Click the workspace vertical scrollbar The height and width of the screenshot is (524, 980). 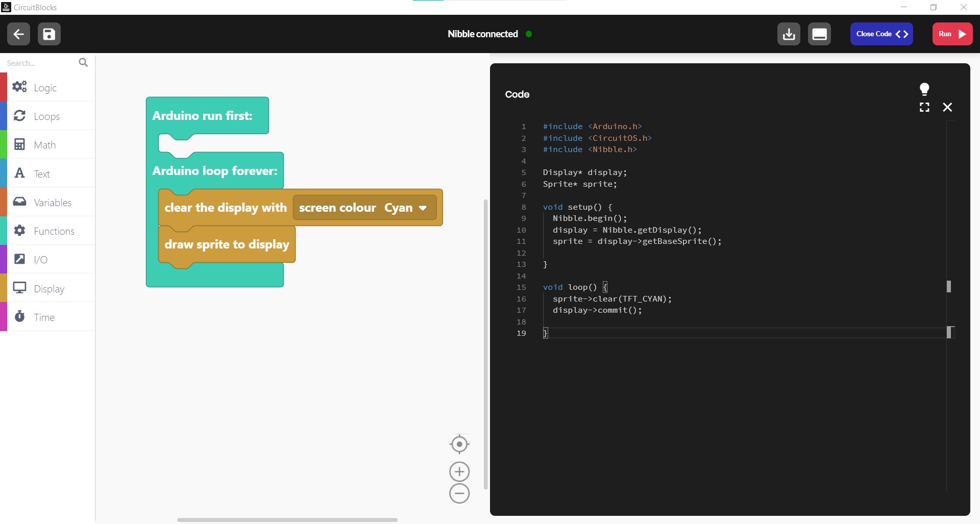[485, 344]
